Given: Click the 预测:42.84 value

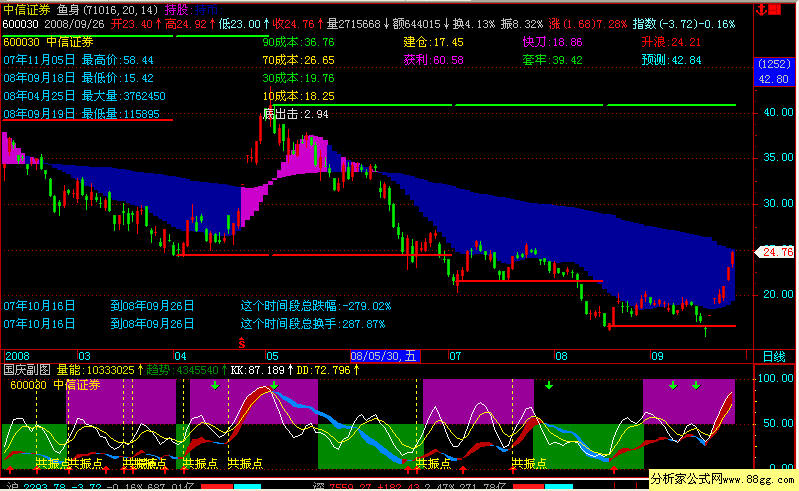Looking at the screenshot, I should click(671, 60).
